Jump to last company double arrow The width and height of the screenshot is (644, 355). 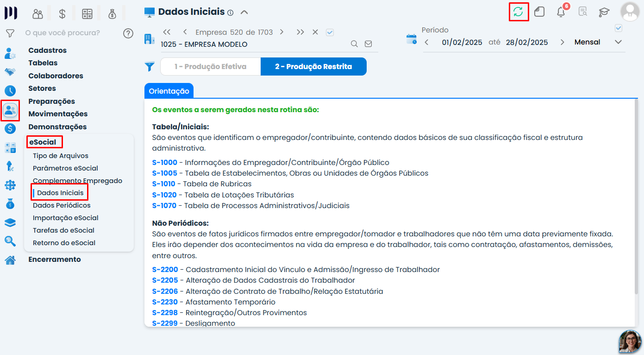coord(300,32)
